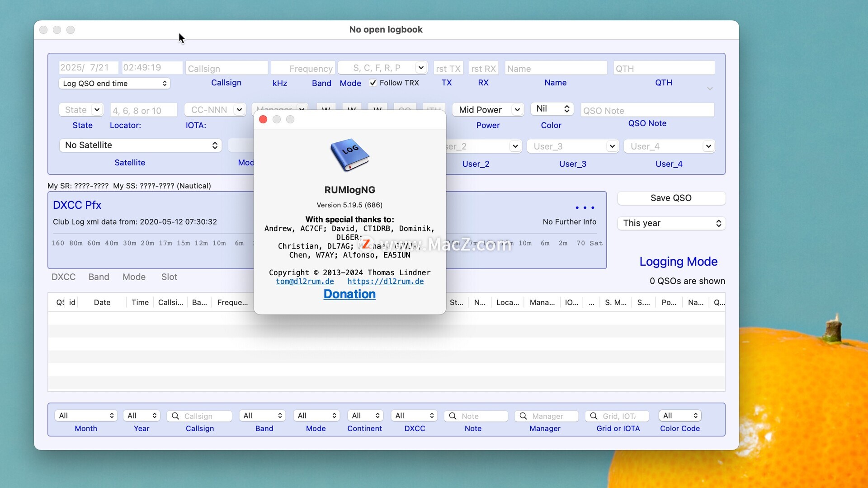Toggle the Follow TRX checkbox
Viewport: 868px width, 488px height.
click(373, 83)
